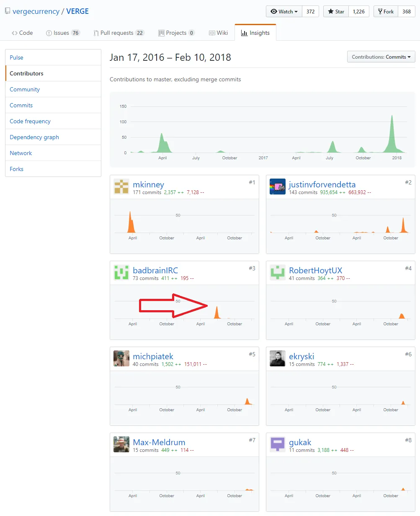420x516 pixels.
Task: Open michpiatek's profile link
Action: click(x=153, y=356)
